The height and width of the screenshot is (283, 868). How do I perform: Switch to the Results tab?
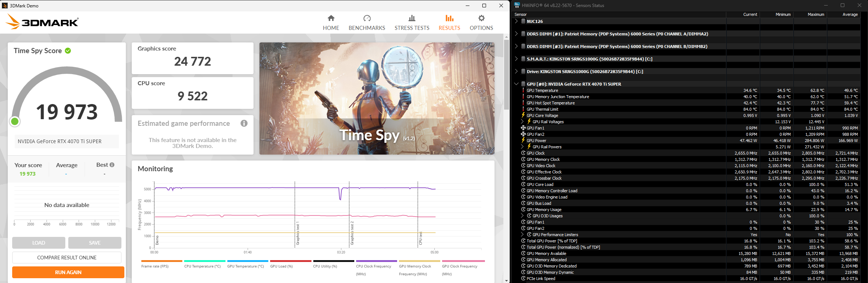tap(449, 23)
